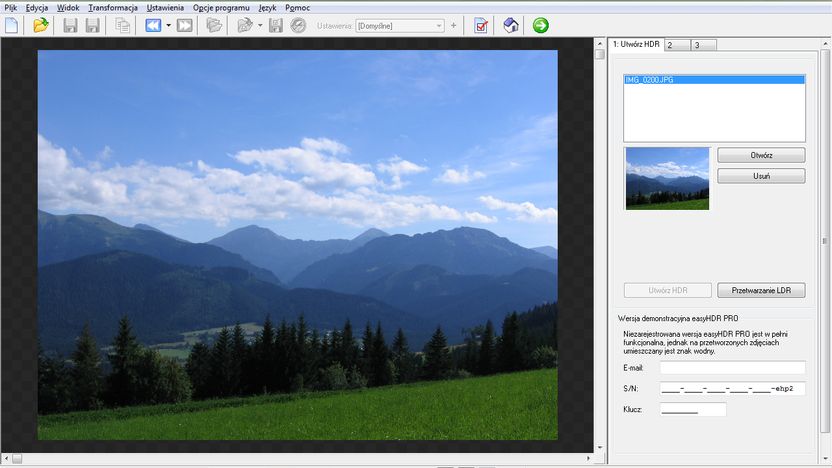
Task: Click the image preview vertical scrollbar up arrow
Action: tap(600, 44)
